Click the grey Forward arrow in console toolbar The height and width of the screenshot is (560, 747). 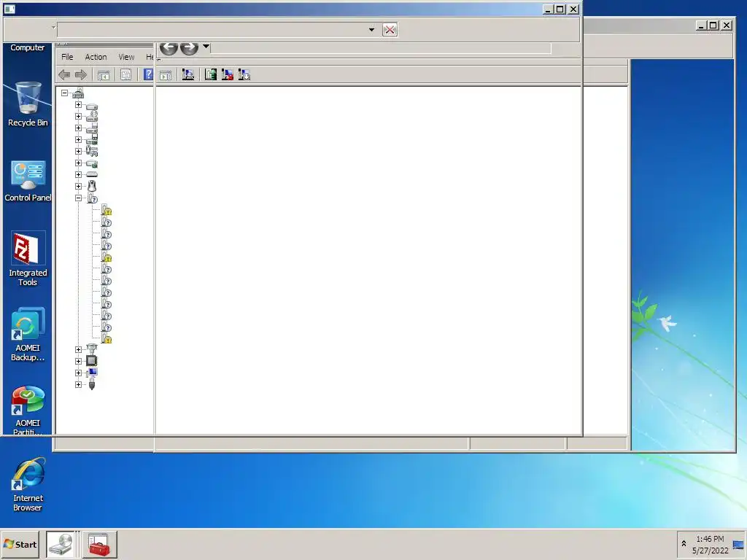pos(81,75)
